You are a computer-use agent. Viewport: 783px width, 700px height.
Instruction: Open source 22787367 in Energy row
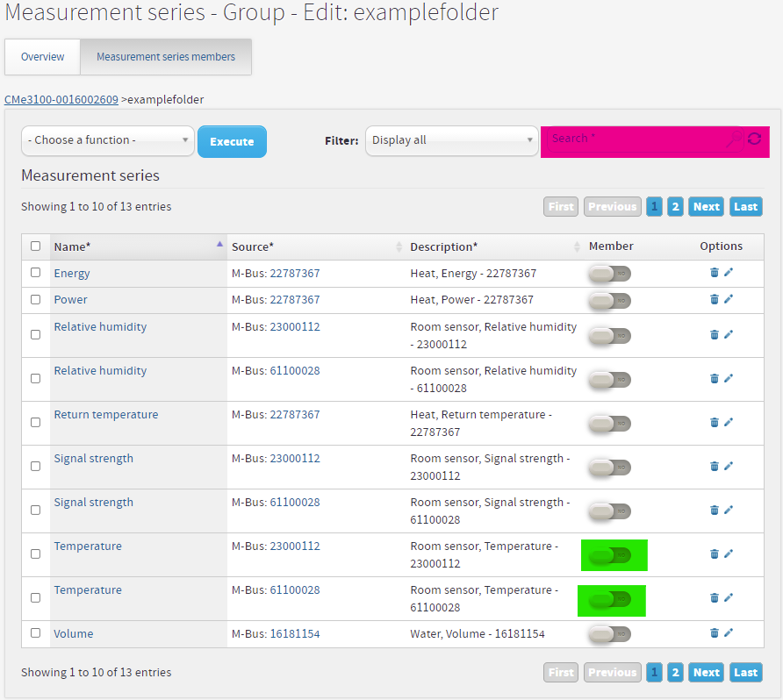pos(295,274)
